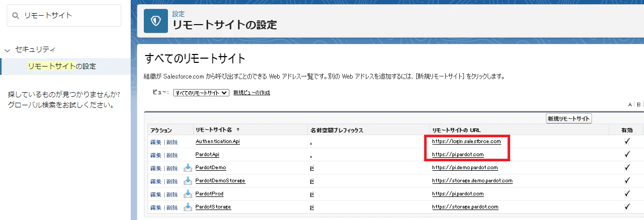Click 編集 for PardotDemo
The width and height of the screenshot is (644, 220).
click(x=155, y=168)
